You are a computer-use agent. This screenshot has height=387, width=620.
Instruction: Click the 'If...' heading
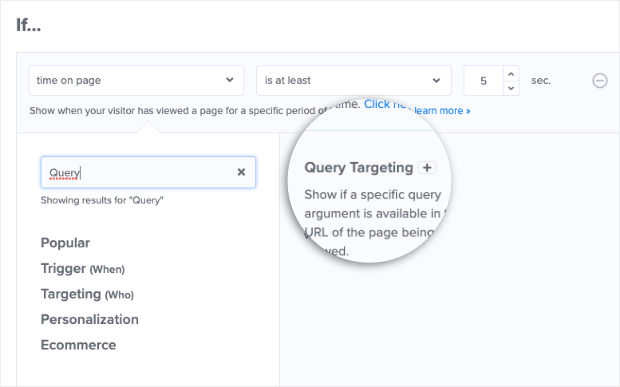click(28, 25)
